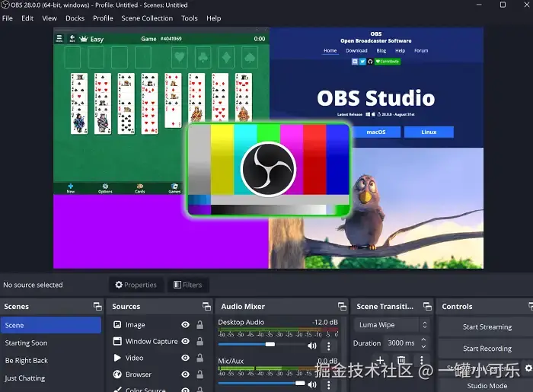Click the Window Capture source icon
Screen dimensions: 533x392
[117, 341]
